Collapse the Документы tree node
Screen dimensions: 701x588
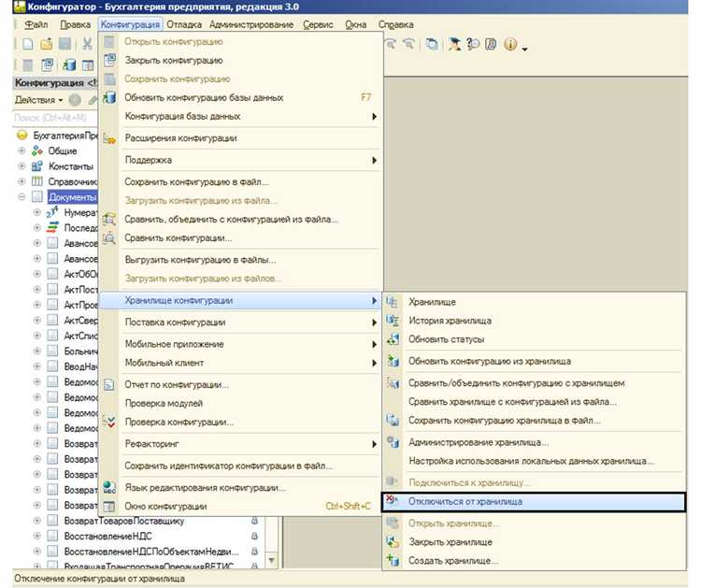click(23, 197)
